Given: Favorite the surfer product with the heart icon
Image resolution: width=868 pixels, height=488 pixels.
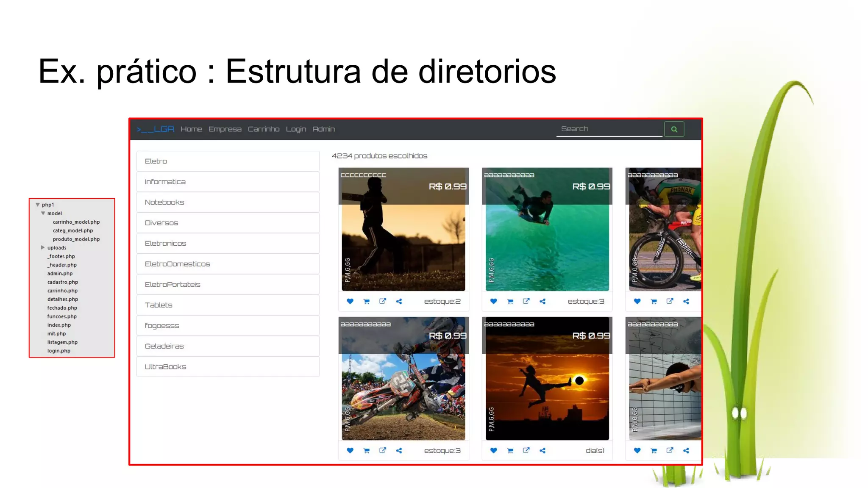Looking at the screenshot, I should pyautogui.click(x=494, y=301).
